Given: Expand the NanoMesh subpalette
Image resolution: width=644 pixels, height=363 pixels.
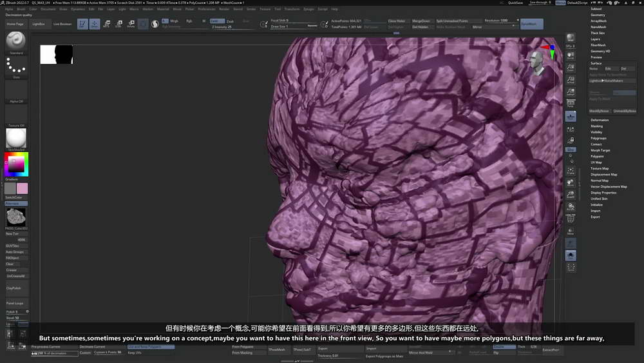Looking at the screenshot, I should point(598,27).
